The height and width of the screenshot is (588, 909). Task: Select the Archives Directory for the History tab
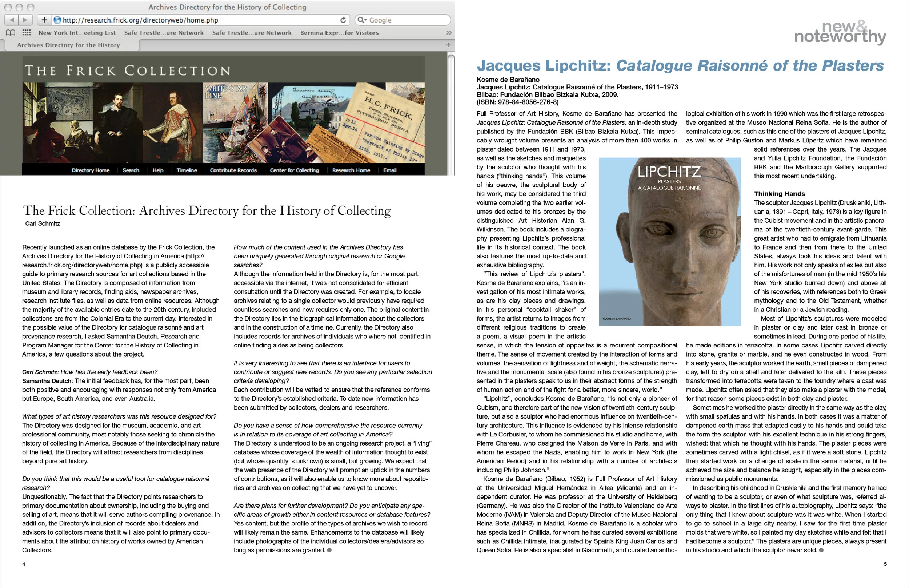click(x=71, y=45)
